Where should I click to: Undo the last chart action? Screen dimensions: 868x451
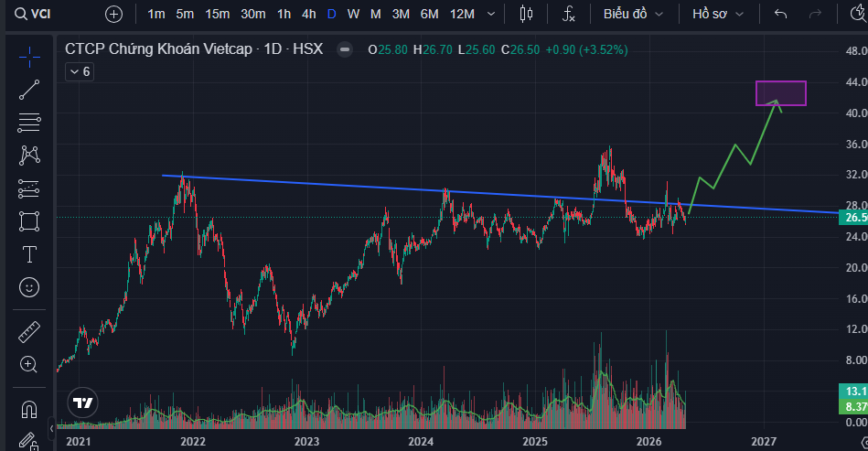(780, 14)
